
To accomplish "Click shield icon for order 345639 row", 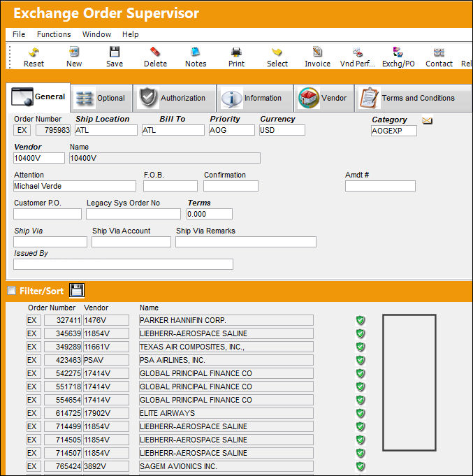I will [360, 333].
